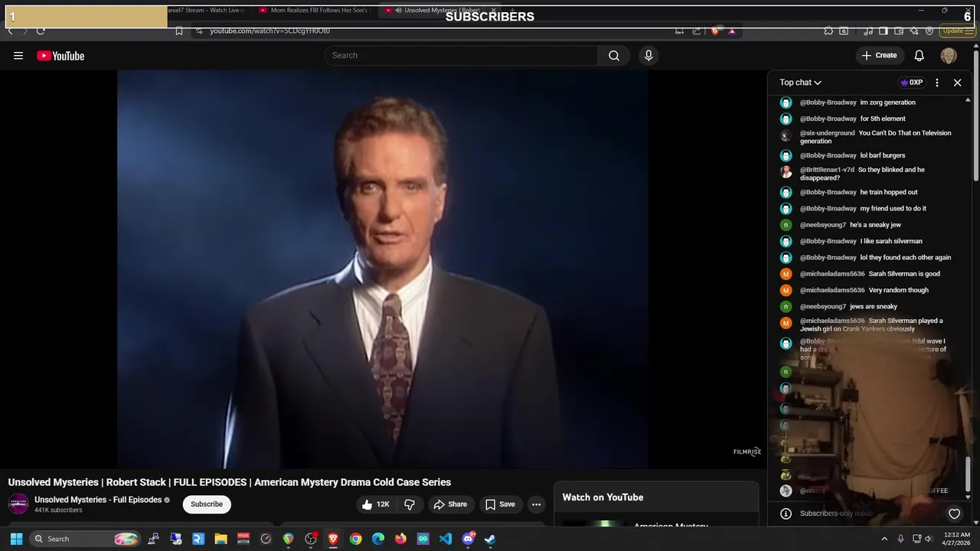Show hidden system tray icons chevron
980x551 pixels.
point(884,539)
